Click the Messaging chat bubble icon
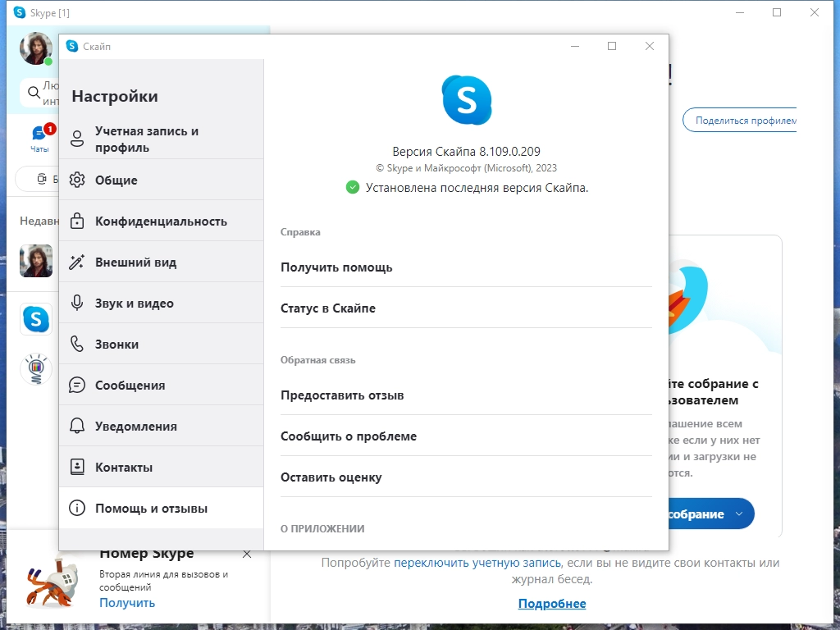Image resolution: width=840 pixels, height=630 pixels. tap(77, 385)
